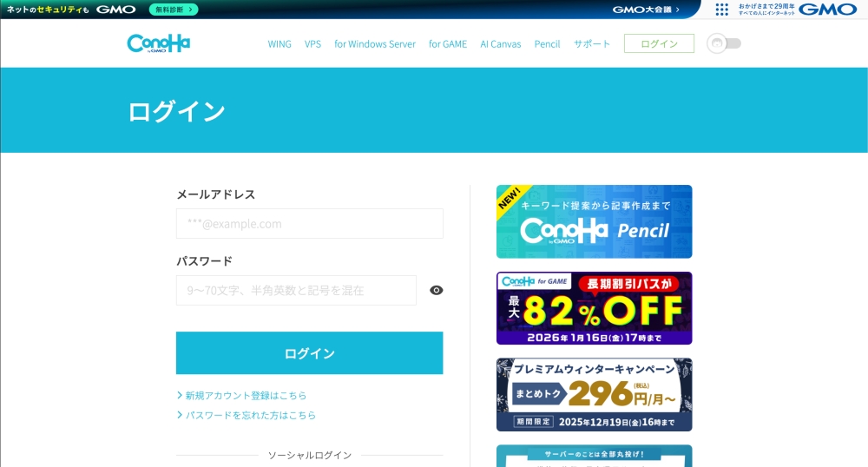This screenshot has width=868, height=467.
Task: Focus the メールアドレス input field
Action: point(309,223)
